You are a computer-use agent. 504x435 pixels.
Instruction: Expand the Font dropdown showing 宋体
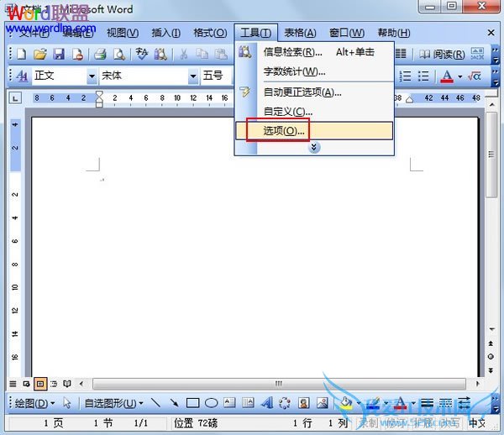(193, 76)
